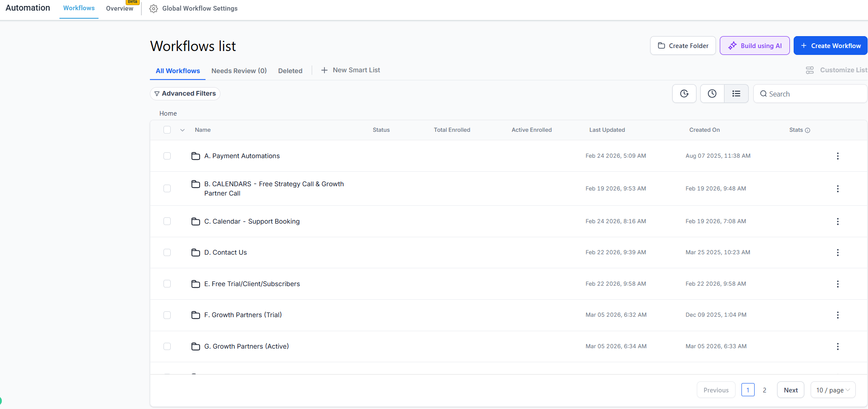Click the Build using AI button
The image size is (868, 409).
(x=755, y=45)
